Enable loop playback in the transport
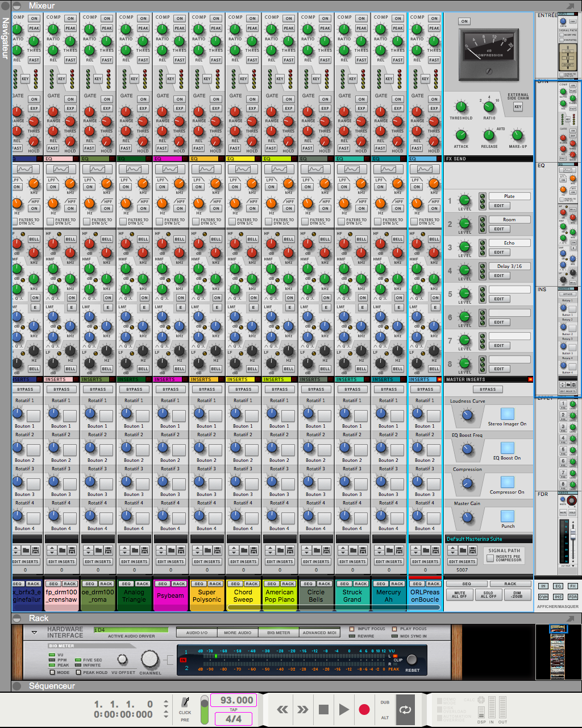Image resolution: width=582 pixels, height=728 pixels. (405, 709)
